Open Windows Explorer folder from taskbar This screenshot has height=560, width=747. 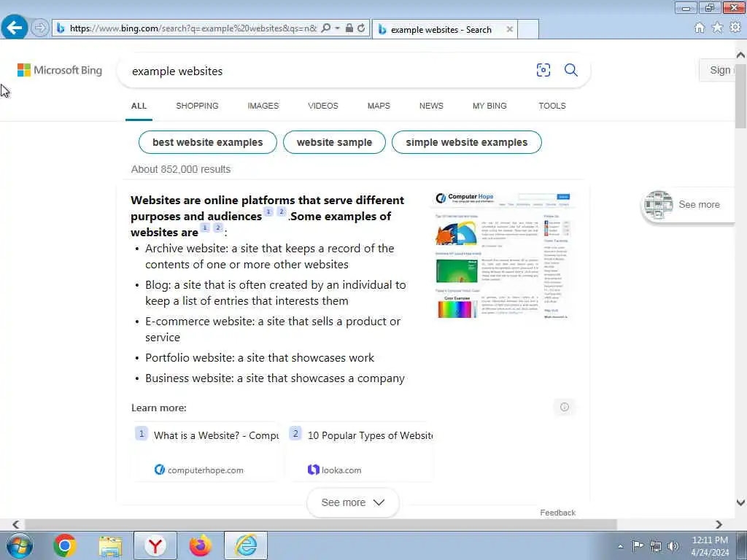pos(110,545)
